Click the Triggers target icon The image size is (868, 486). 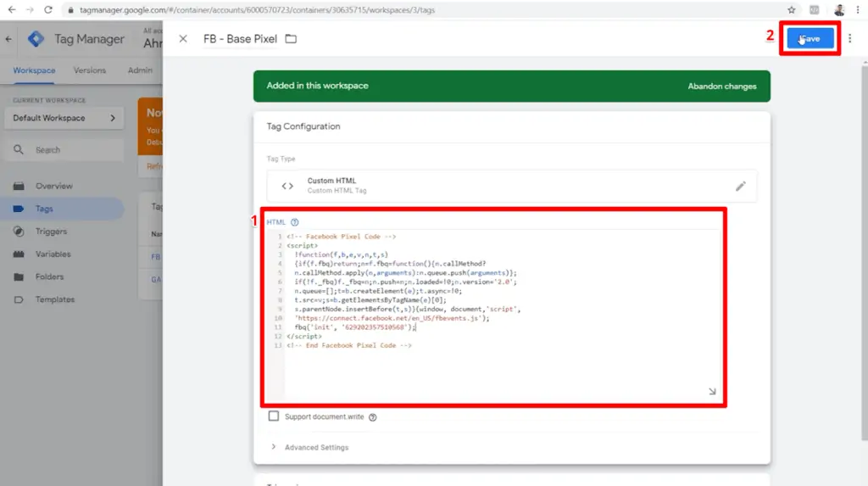pyautogui.click(x=19, y=232)
